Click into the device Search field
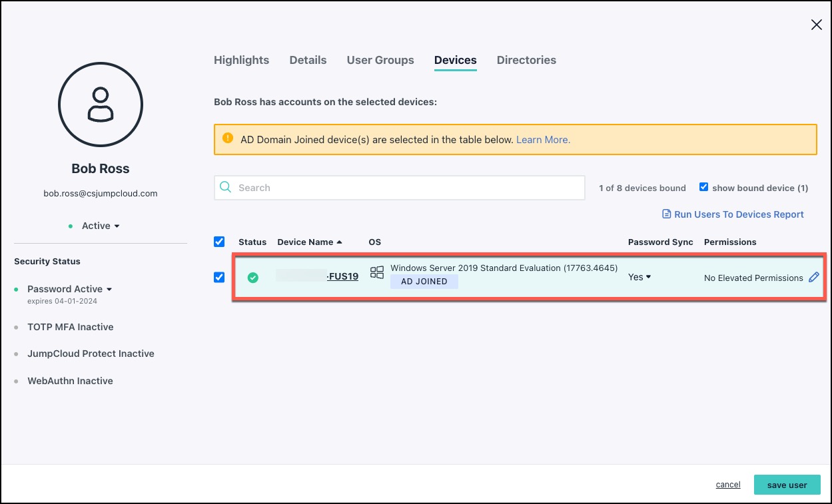This screenshot has height=504, width=832. click(406, 188)
